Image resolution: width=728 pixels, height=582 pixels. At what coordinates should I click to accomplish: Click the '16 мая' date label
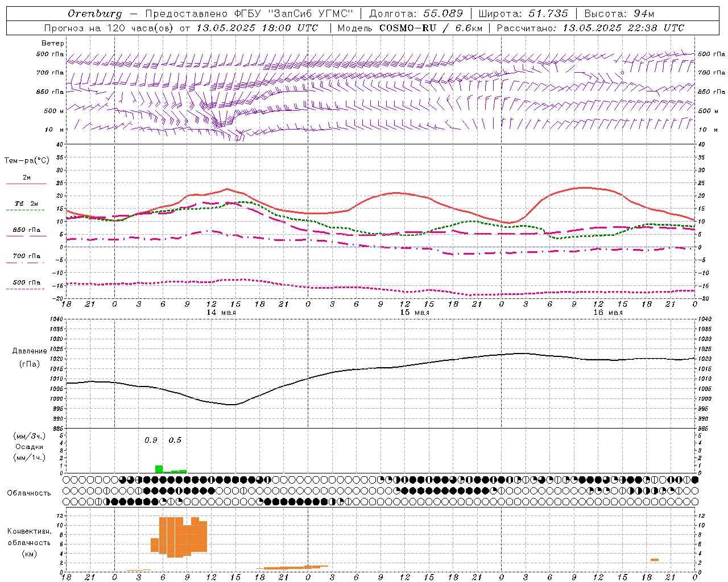(x=608, y=313)
